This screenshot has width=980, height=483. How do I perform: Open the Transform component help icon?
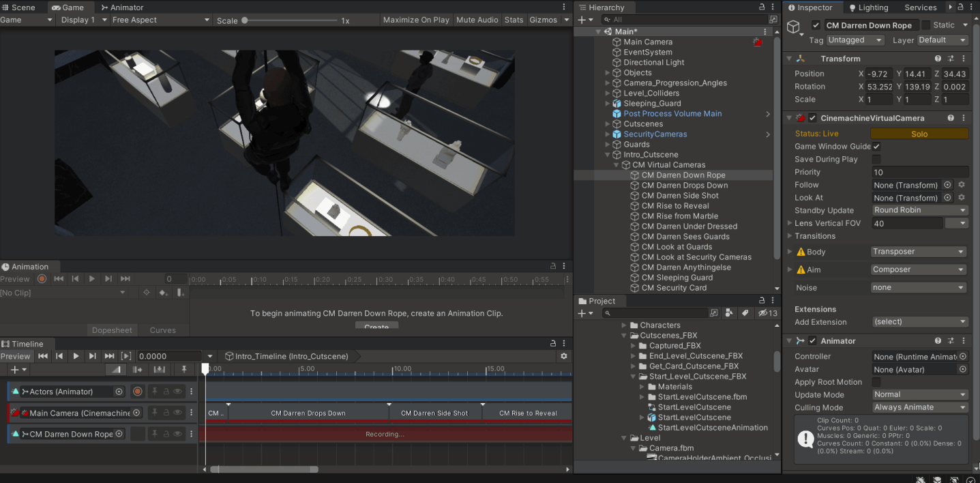938,59
